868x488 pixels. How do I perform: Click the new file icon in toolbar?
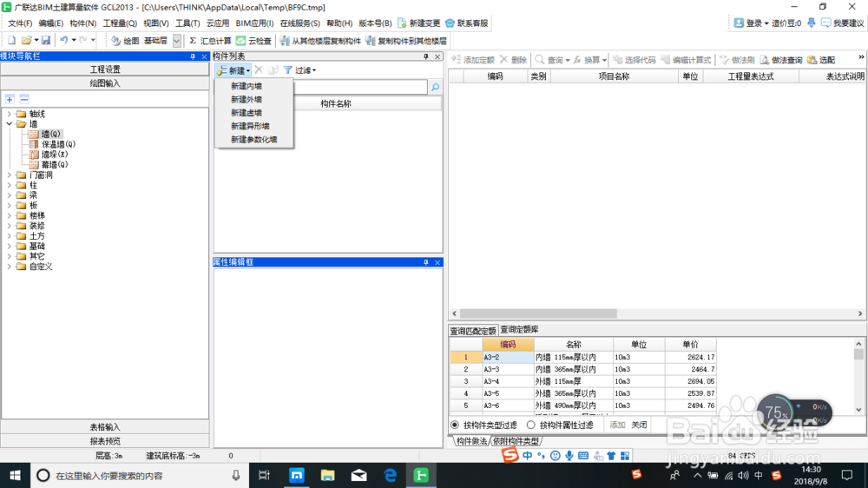(11, 41)
